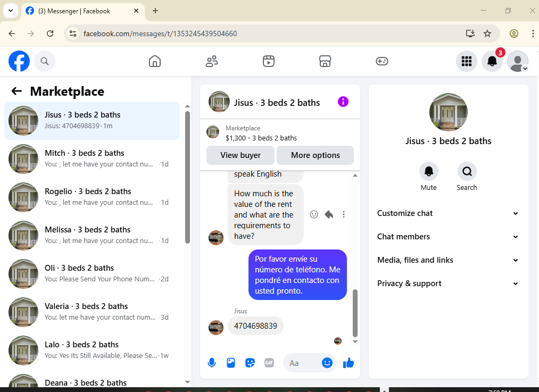
Task: Click the chat messages scrollbar thumb
Action: click(355, 313)
